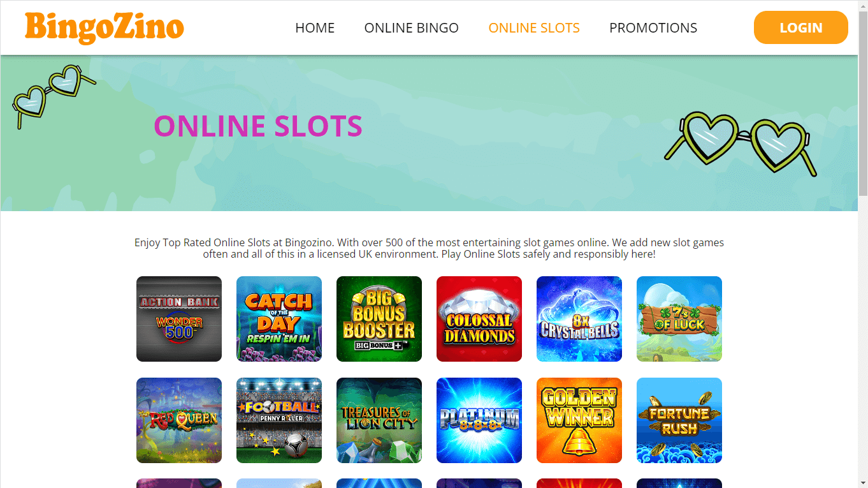Select the ONLINE SLOTS menu item
This screenshot has width=868, height=488.
(x=534, y=28)
